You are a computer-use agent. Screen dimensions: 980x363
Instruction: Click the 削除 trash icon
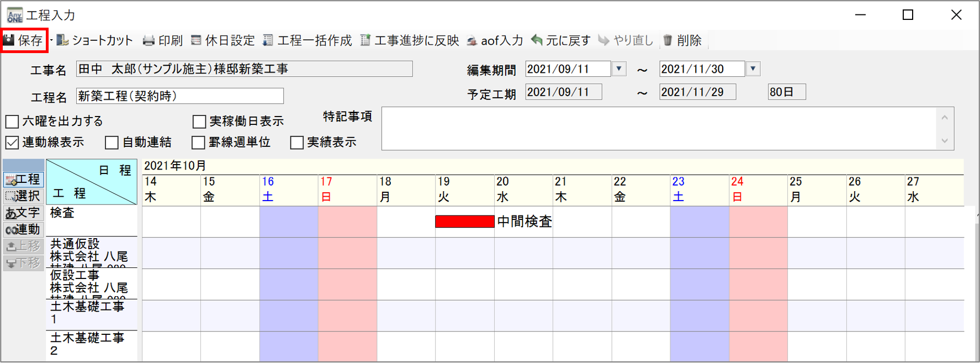point(668,40)
